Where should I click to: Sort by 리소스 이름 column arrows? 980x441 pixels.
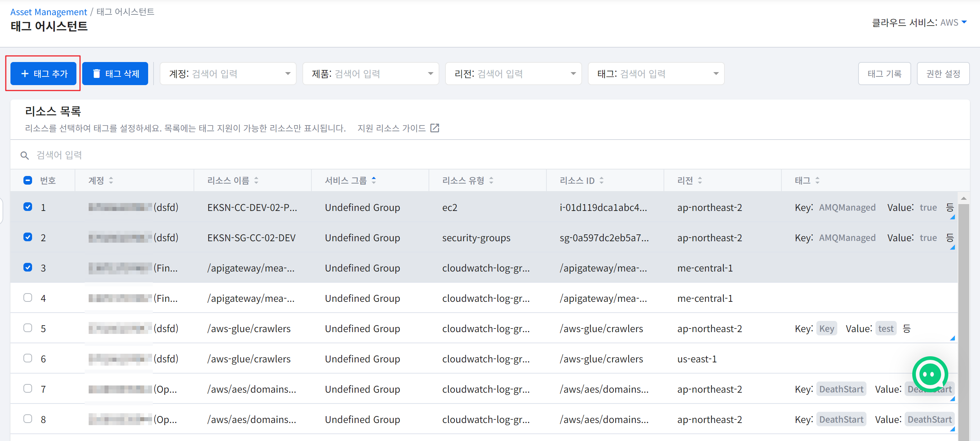pyautogui.click(x=256, y=180)
